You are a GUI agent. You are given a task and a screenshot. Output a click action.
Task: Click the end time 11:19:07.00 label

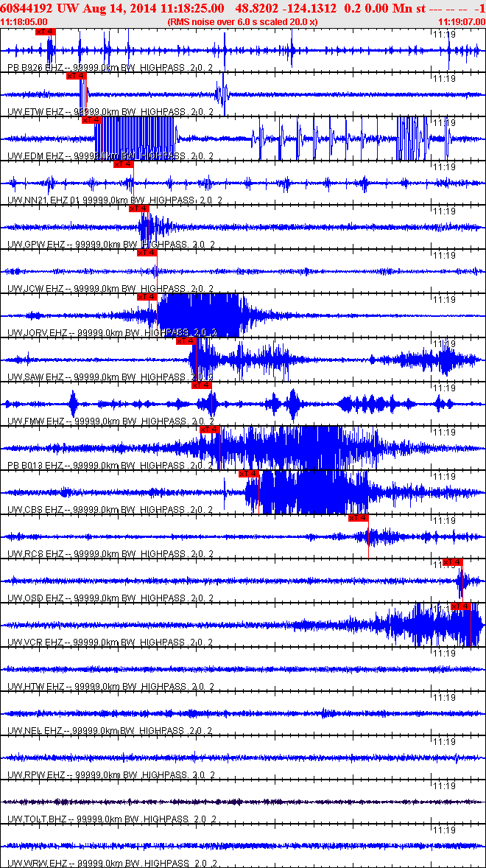[x=461, y=22]
